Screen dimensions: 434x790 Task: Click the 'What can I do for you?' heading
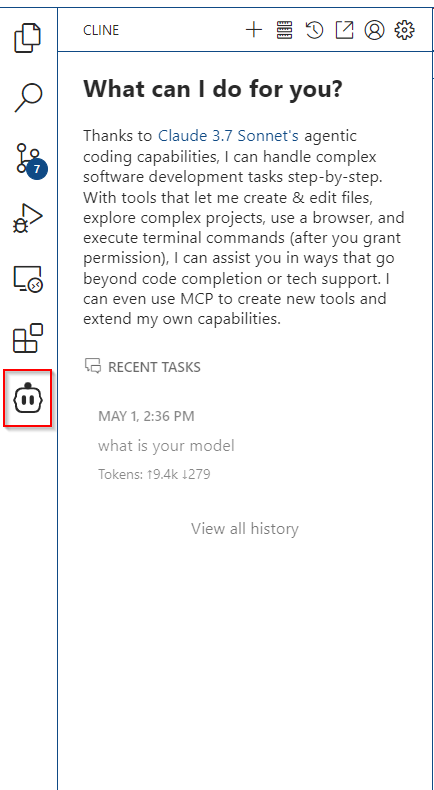click(x=213, y=89)
